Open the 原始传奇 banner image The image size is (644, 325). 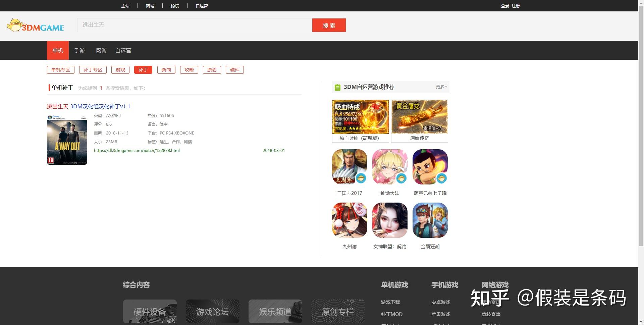click(420, 117)
